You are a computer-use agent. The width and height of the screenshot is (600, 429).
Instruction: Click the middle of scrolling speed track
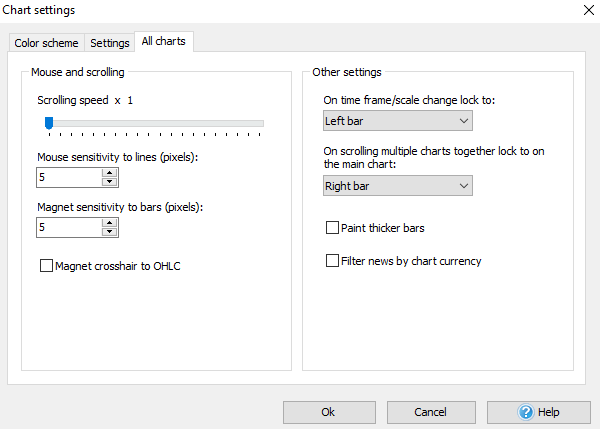click(x=153, y=123)
